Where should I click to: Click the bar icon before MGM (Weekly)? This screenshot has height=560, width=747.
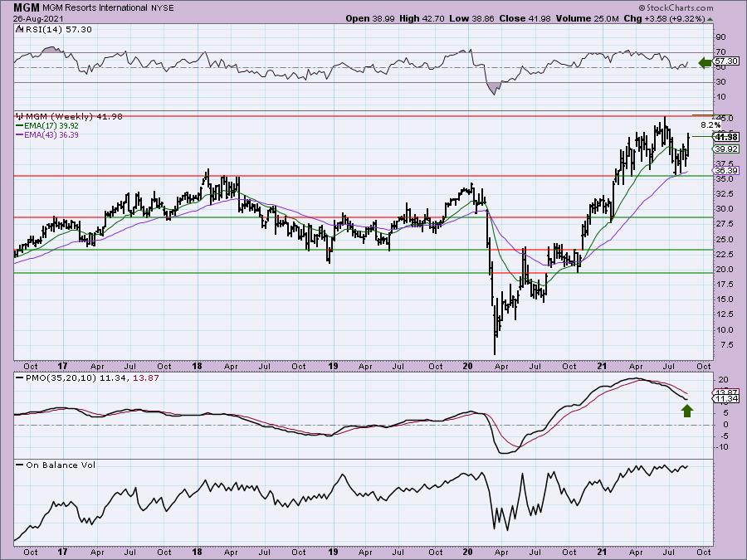20,116
